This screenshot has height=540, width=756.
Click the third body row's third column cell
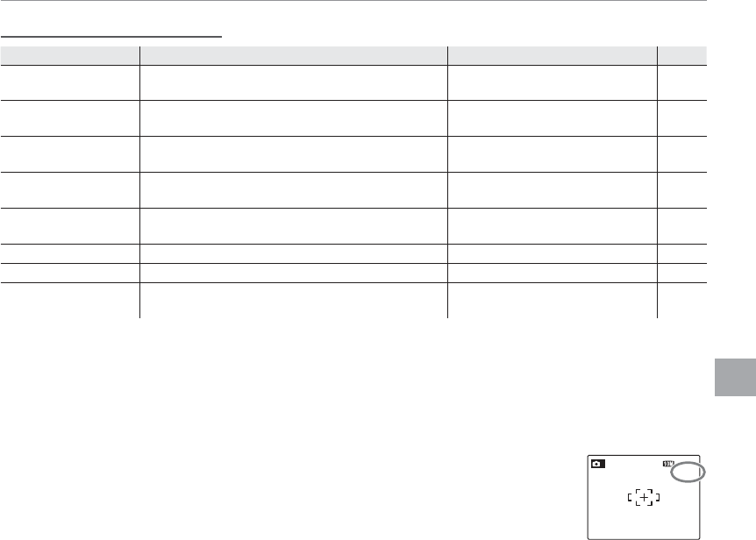point(552,153)
